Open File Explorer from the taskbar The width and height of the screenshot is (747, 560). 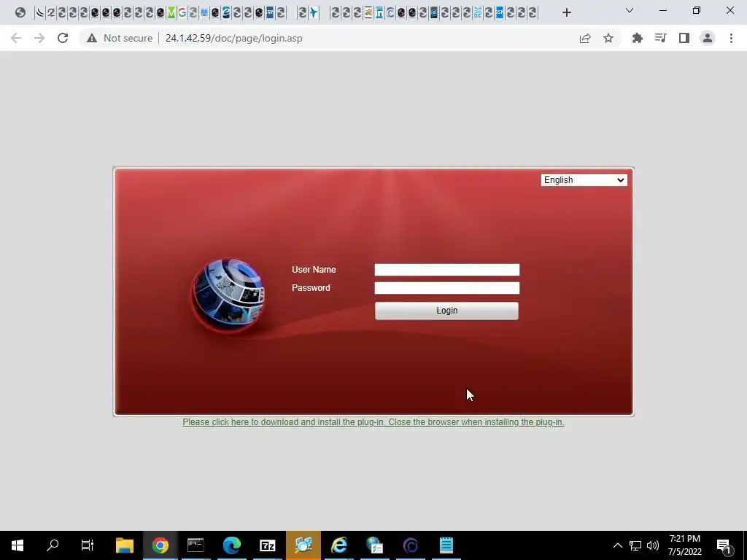point(125,545)
